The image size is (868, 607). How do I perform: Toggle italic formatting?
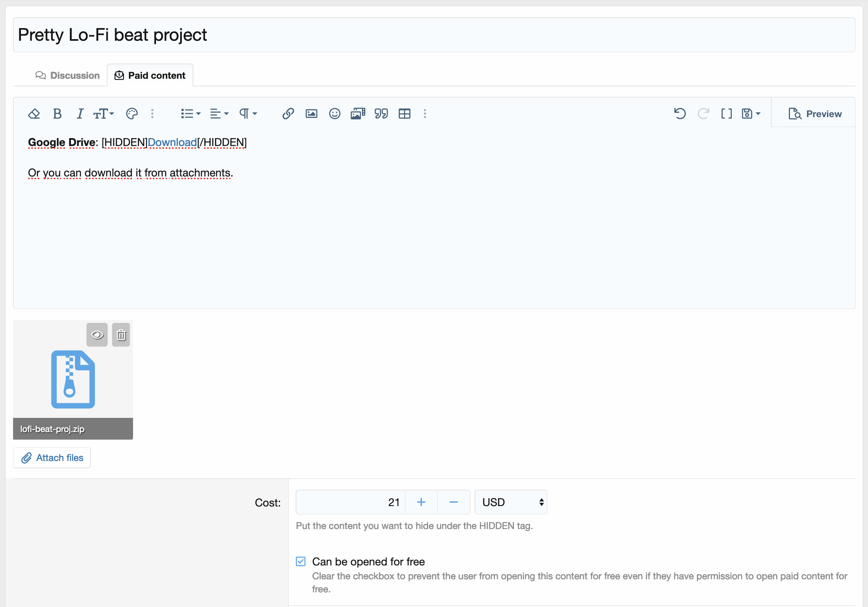coord(80,114)
